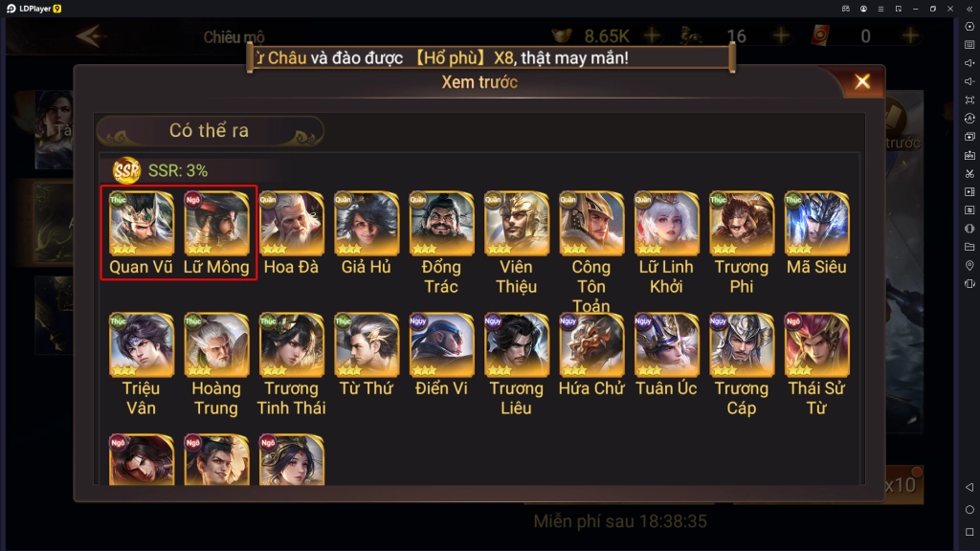Select the Lữ Mông hero portrait

[x=216, y=224]
